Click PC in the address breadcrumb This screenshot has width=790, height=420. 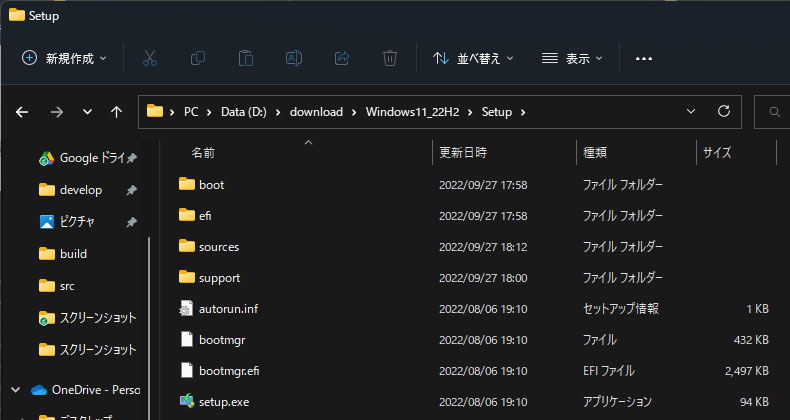click(191, 112)
